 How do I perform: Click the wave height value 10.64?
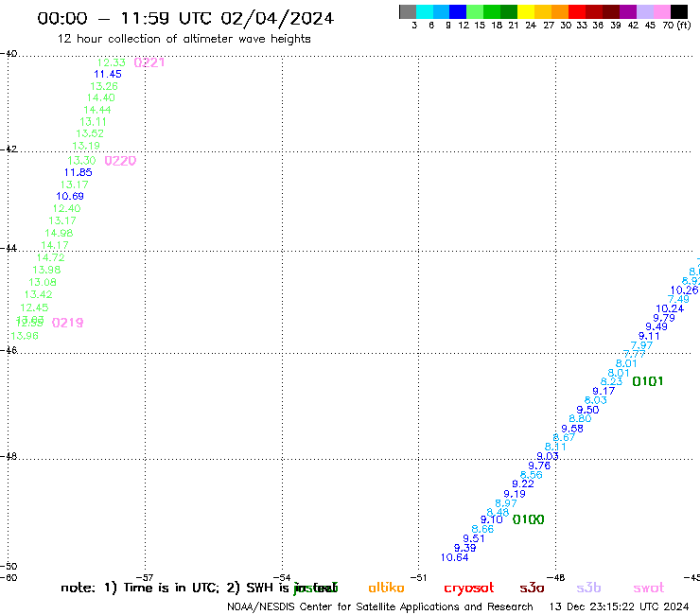coord(454,557)
